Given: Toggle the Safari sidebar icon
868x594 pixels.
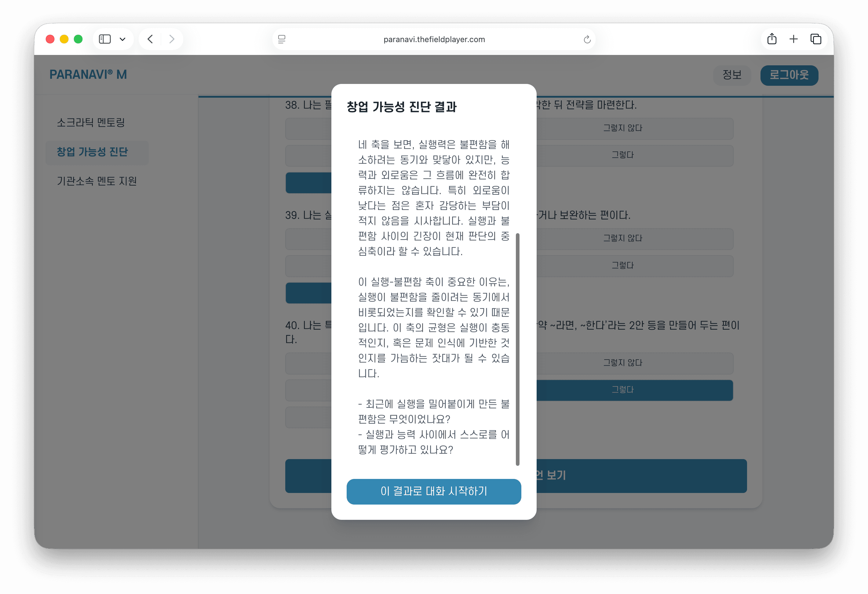Looking at the screenshot, I should click(x=104, y=39).
